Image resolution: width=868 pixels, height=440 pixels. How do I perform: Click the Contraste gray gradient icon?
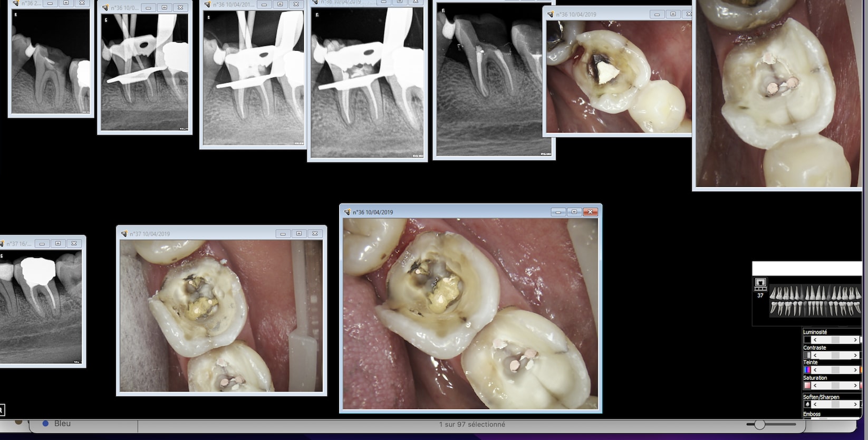(x=807, y=355)
